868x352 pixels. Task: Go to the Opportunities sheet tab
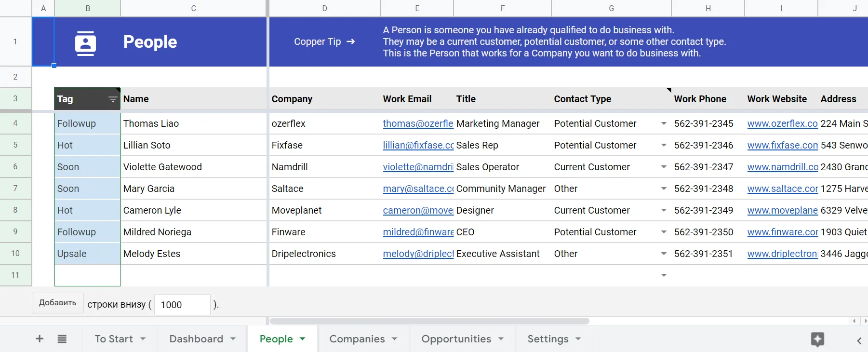pos(456,339)
